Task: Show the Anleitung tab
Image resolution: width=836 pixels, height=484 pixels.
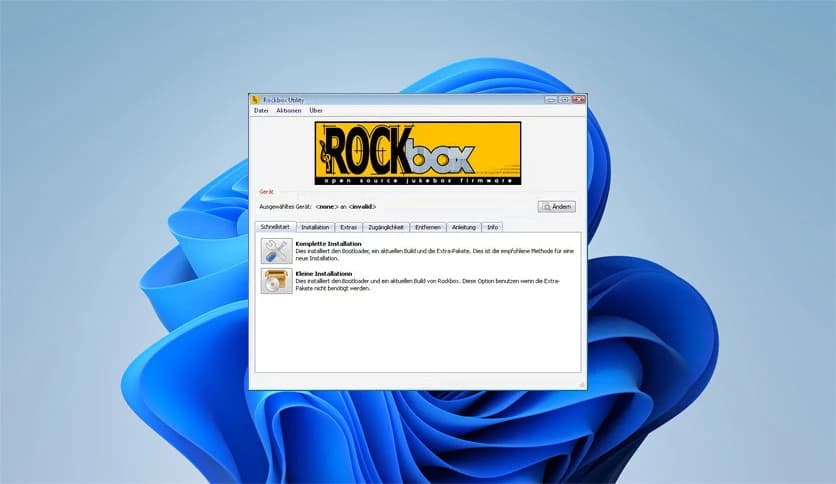Action: [x=463, y=227]
